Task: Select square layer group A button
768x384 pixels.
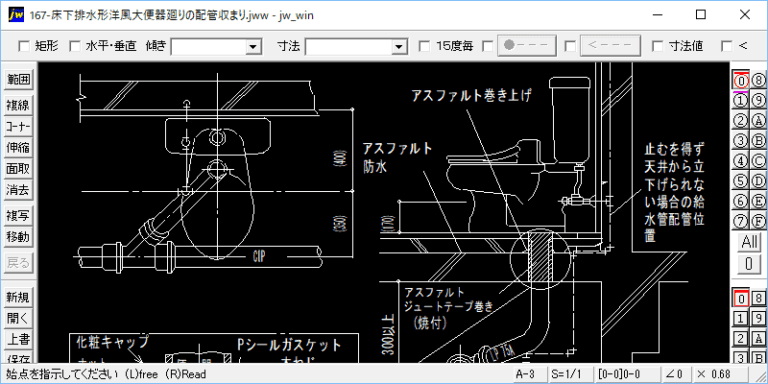Action: (x=758, y=338)
